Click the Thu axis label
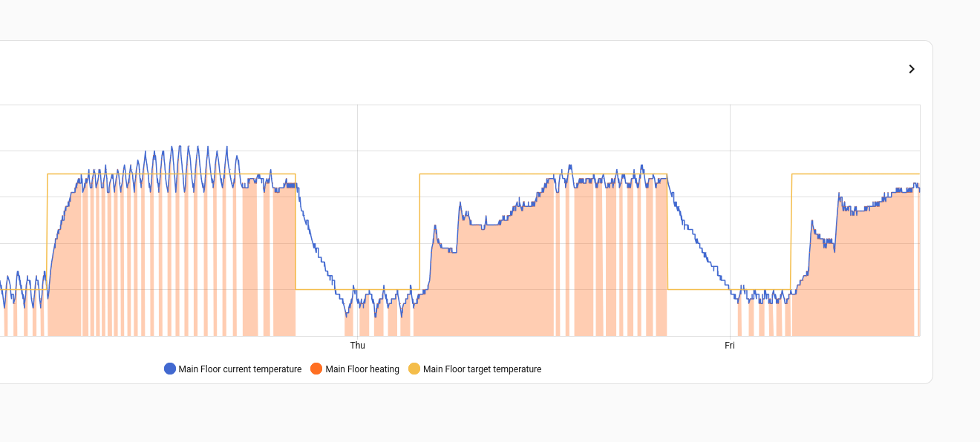Screen dimensions: 980x442 358,346
